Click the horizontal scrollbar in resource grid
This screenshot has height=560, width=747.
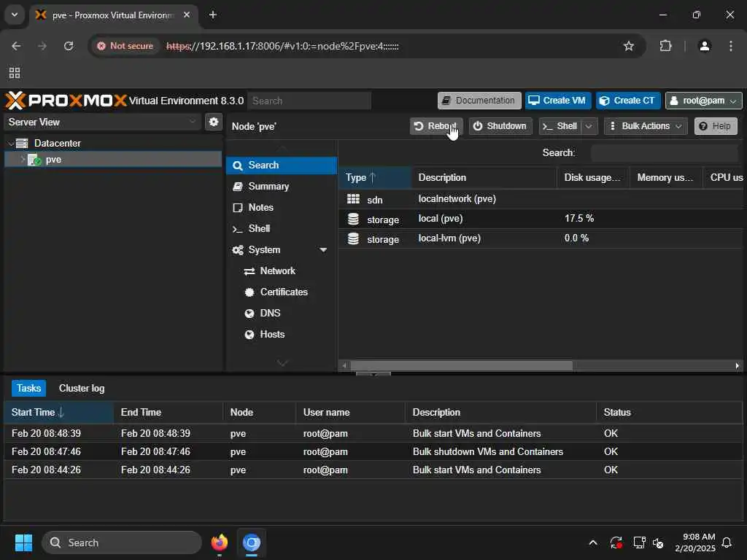point(461,366)
